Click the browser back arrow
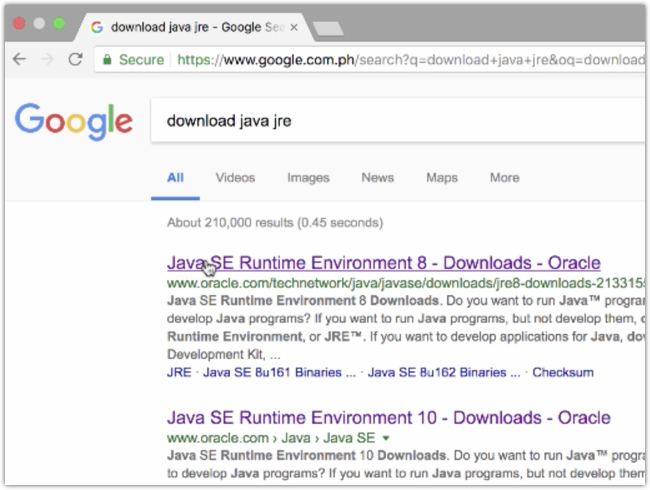 coord(19,60)
